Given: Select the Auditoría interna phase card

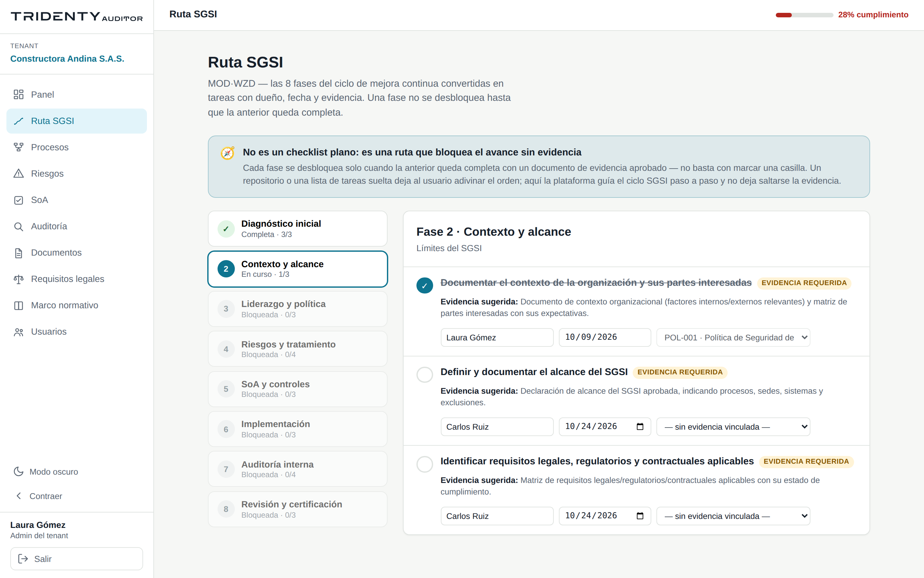Looking at the screenshot, I should pyautogui.click(x=297, y=469).
